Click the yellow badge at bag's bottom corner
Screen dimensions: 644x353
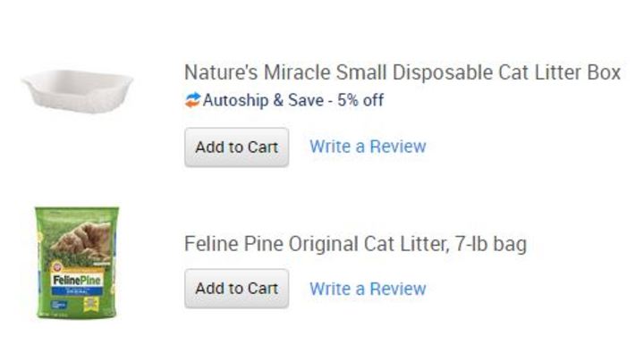90,304
